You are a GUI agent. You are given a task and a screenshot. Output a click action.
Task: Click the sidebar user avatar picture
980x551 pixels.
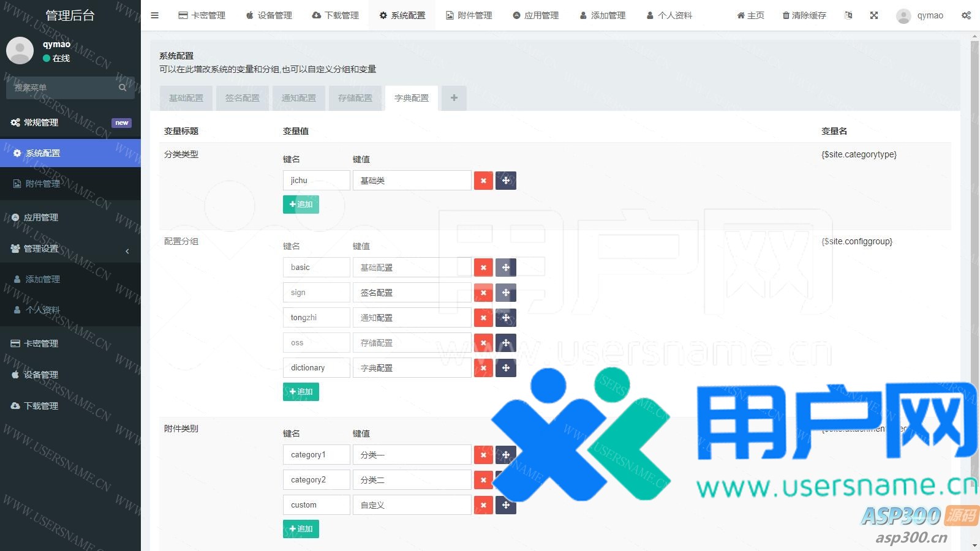tap(20, 50)
